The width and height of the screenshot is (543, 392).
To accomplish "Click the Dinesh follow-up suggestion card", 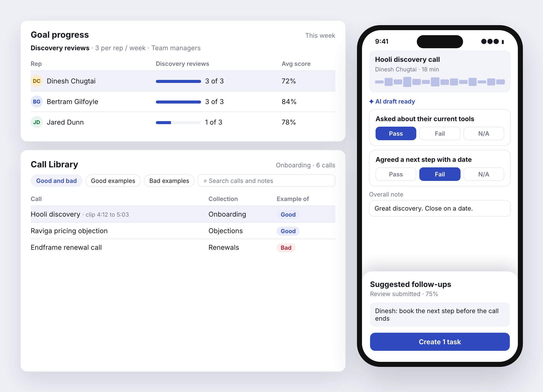I will [x=440, y=315].
